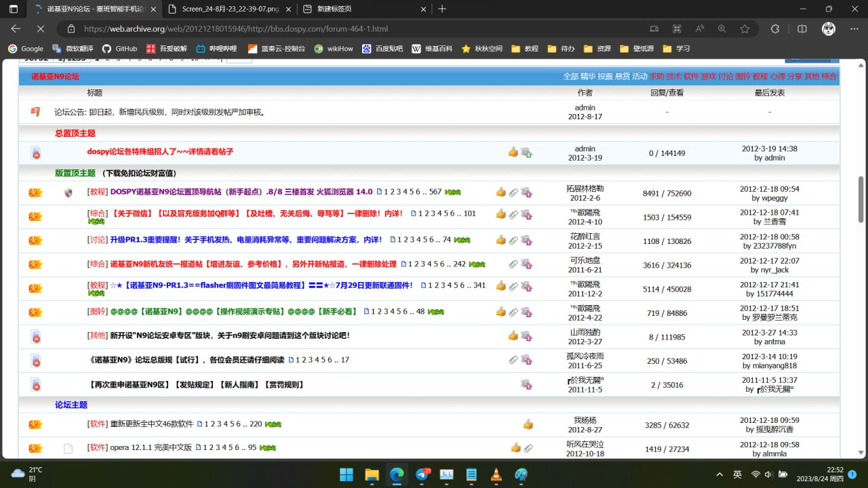Show hidden tray icons chevron
The height and width of the screenshot is (488, 868).
tap(719, 474)
